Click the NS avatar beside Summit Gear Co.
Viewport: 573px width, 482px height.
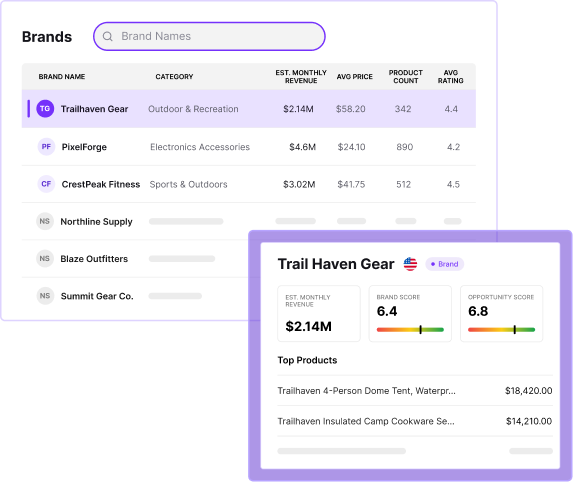pos(45,296)
